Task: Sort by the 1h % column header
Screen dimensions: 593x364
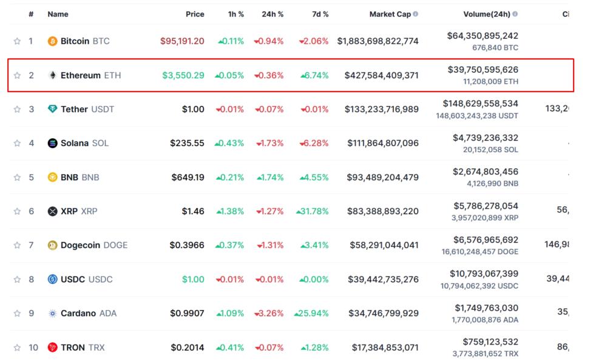Action: point(236,14)
